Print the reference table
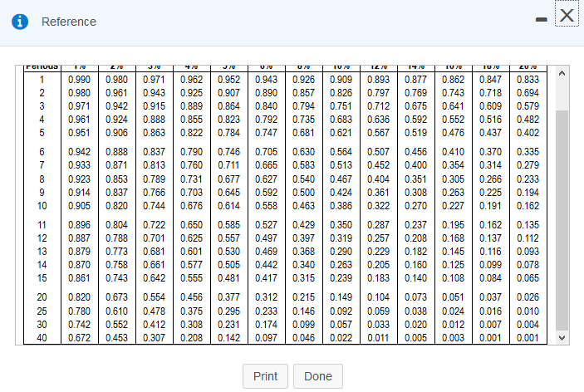The width and height of the screenshot is (584, 392). [265, 376]
